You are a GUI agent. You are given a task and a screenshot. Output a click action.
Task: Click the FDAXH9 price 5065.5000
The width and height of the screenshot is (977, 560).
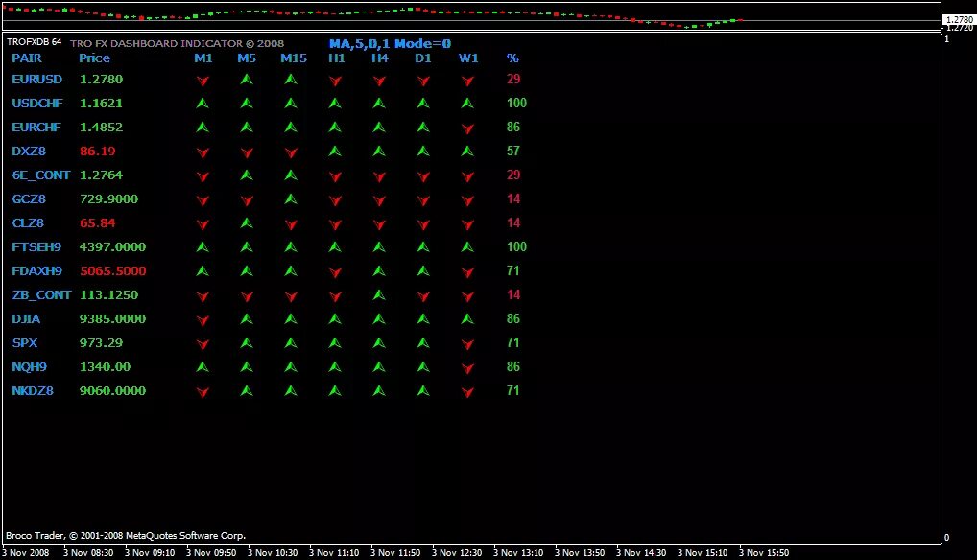(x=113, y=271)
